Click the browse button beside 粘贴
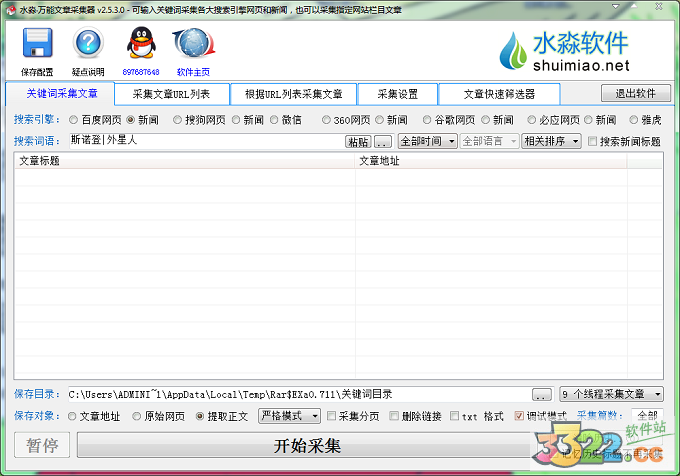 coord(383,142)
